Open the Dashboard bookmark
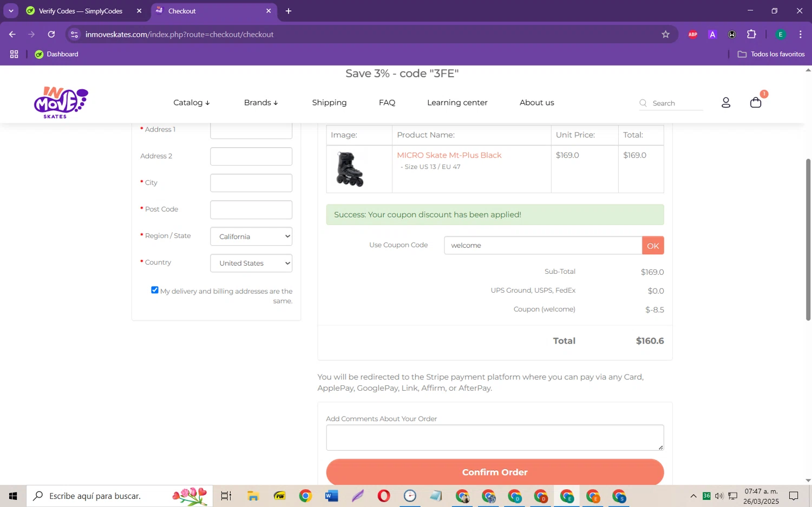This screenshot has width=812, height=507. 57,54
